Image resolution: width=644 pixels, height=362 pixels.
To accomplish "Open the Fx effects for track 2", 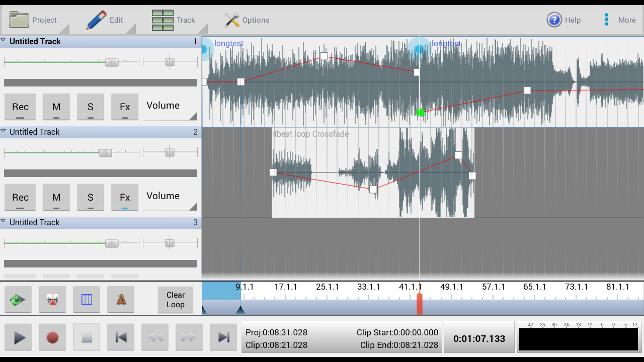I will 124,197.
